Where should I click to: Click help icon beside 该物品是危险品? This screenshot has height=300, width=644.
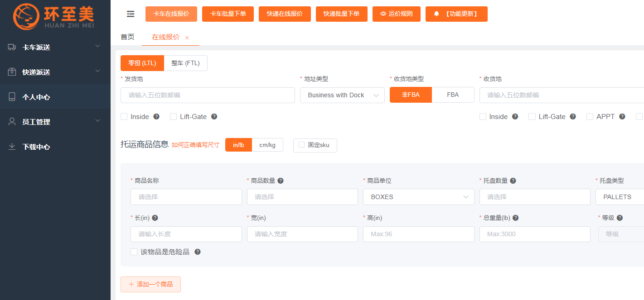[198, 252]
